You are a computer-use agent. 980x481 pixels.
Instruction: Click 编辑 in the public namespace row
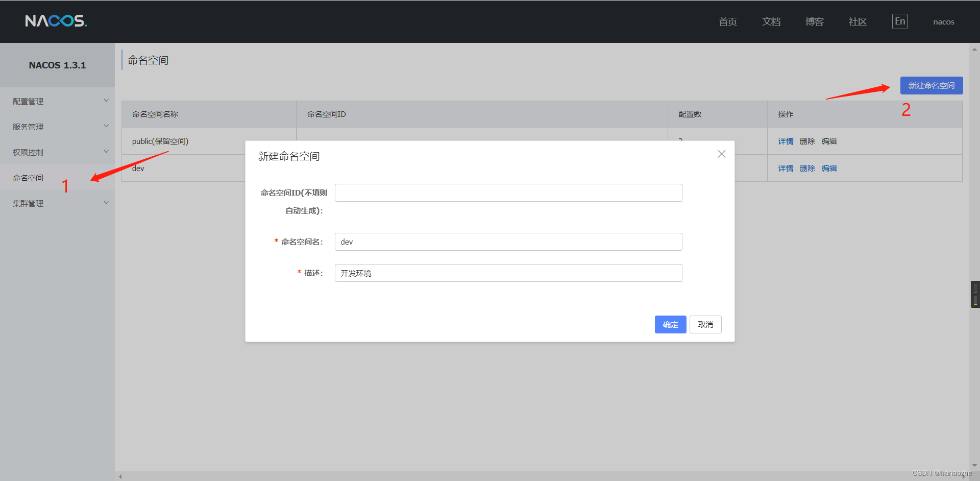click(x=829, y=141)
